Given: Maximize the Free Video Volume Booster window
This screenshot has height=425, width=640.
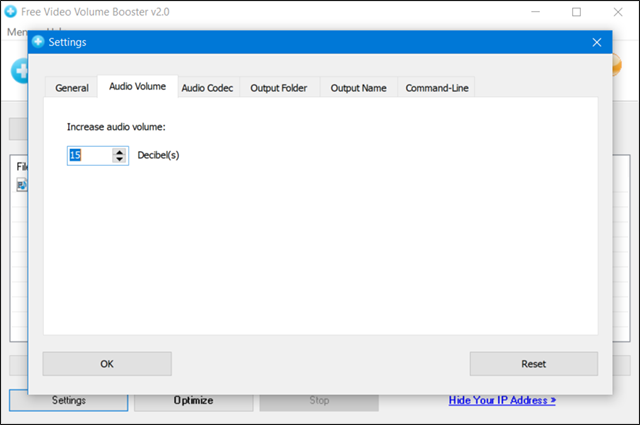Looking at the screenshot, I should point(576,12).
